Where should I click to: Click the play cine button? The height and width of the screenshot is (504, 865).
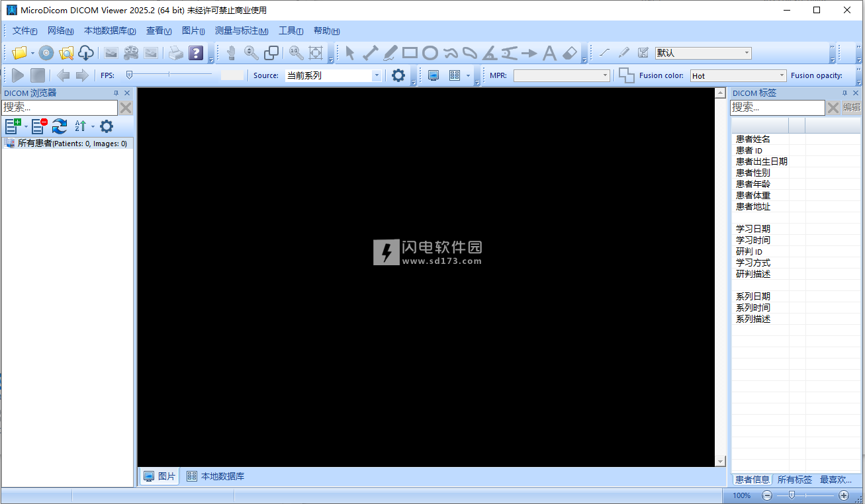tap(18, 75)
